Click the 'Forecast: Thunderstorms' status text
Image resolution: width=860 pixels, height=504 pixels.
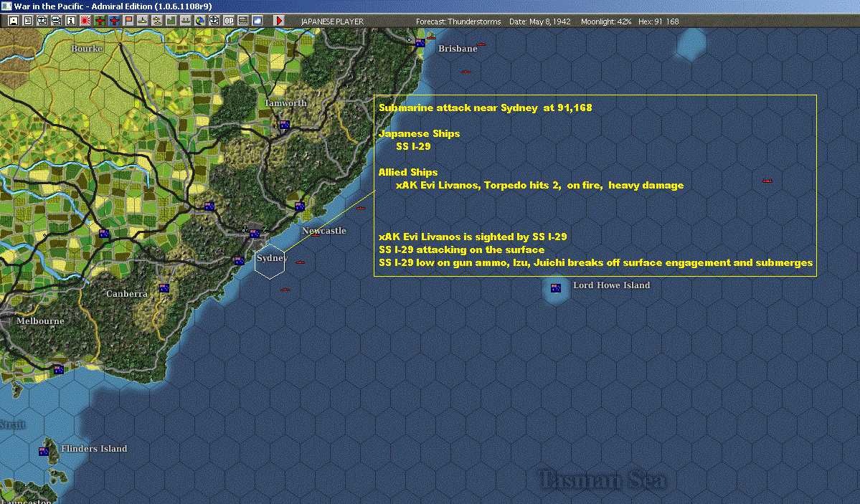pos(458,22)
